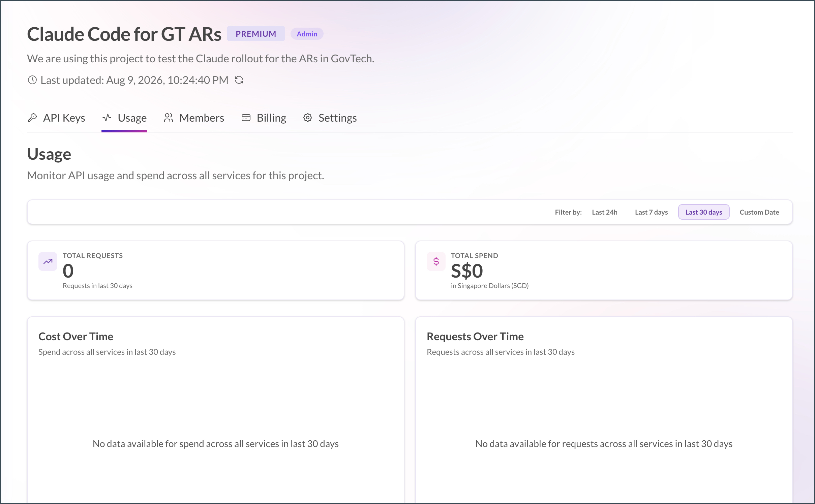Select the Usage tab label
The width and height of the screenshot is (815, 504).
pos(132,118)
